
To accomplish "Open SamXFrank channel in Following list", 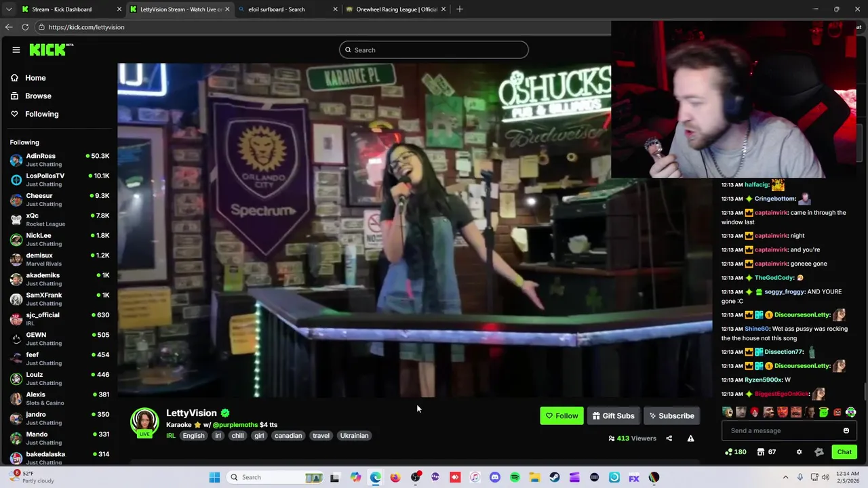I will [x=60, y=299].
